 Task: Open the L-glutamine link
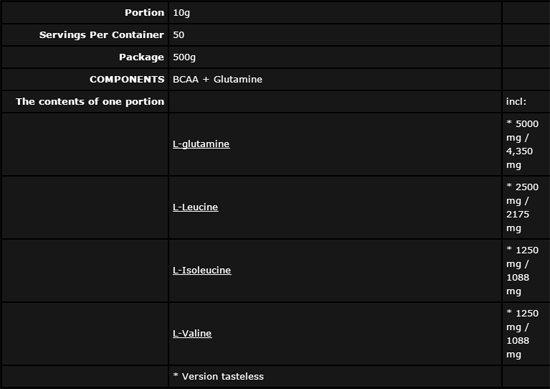coord(201,144)
